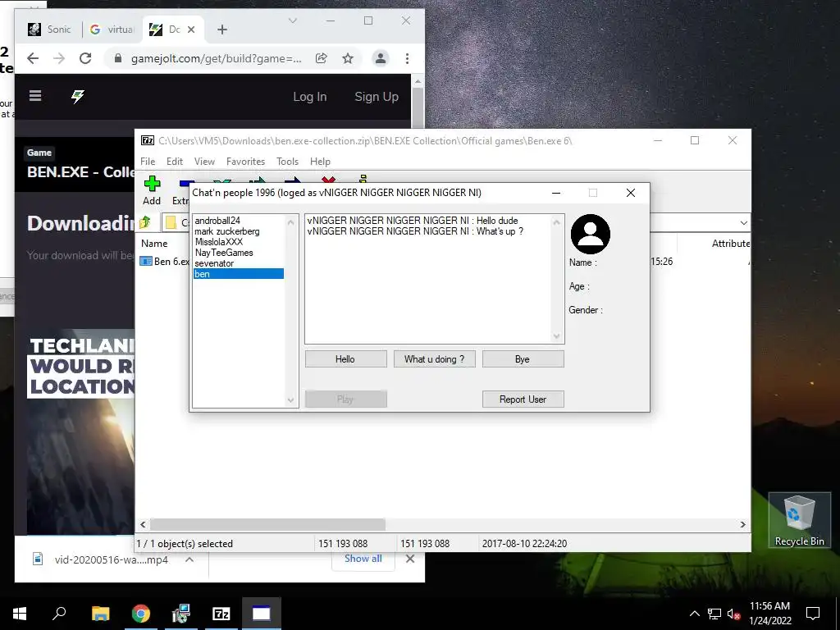The width and height of the screenshot is (840, 630).
Task: Open Chrome's tab search chevron
Action: 293,21
